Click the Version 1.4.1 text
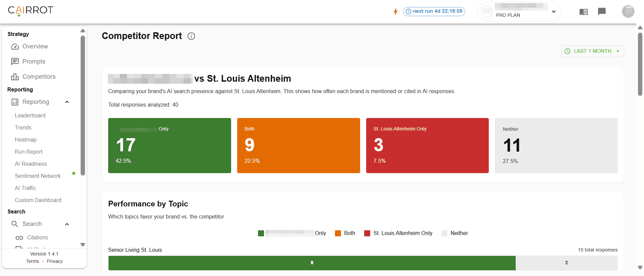644x276 pixels. [x=44, y=254]
